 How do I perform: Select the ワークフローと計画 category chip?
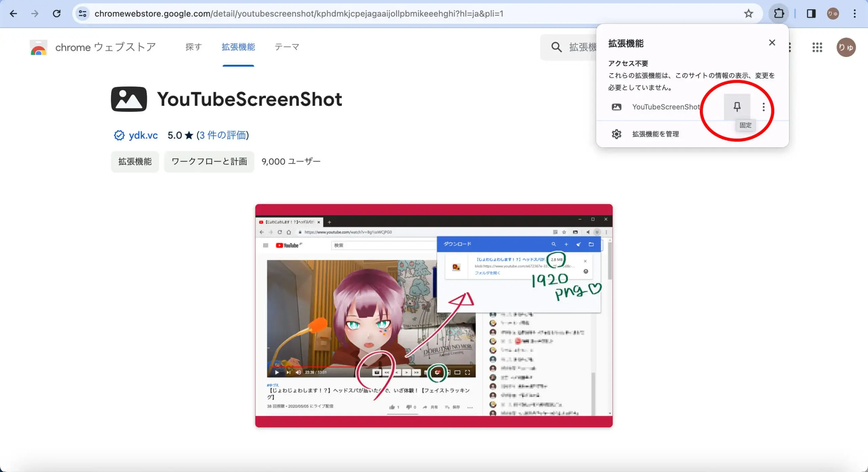click(209, 162)
